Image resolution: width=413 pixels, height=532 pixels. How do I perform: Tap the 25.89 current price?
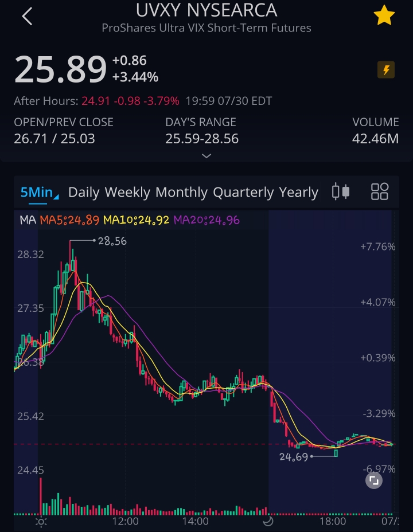point(60,69)
